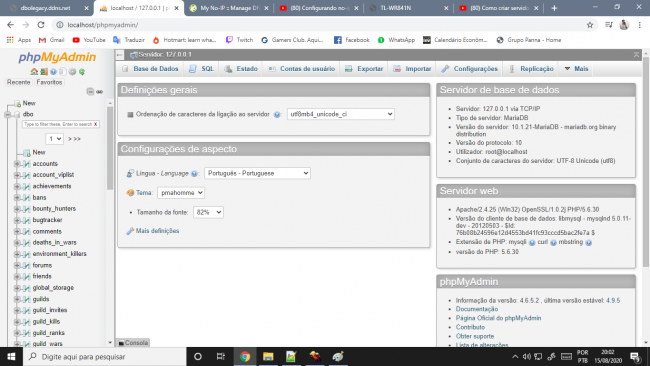Open Contributo link
Image resolution: width=650 pixels, height=366 pixels.
[470, 327]
